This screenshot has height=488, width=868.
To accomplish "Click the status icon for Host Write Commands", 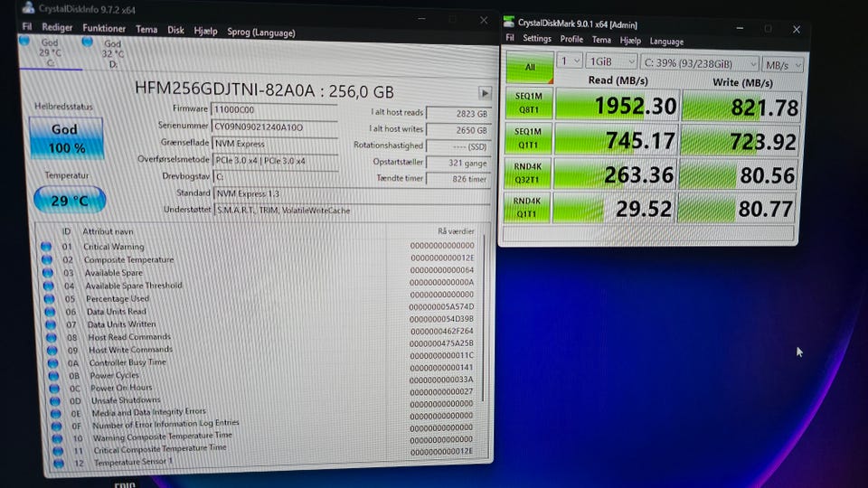I will [52, 351].
